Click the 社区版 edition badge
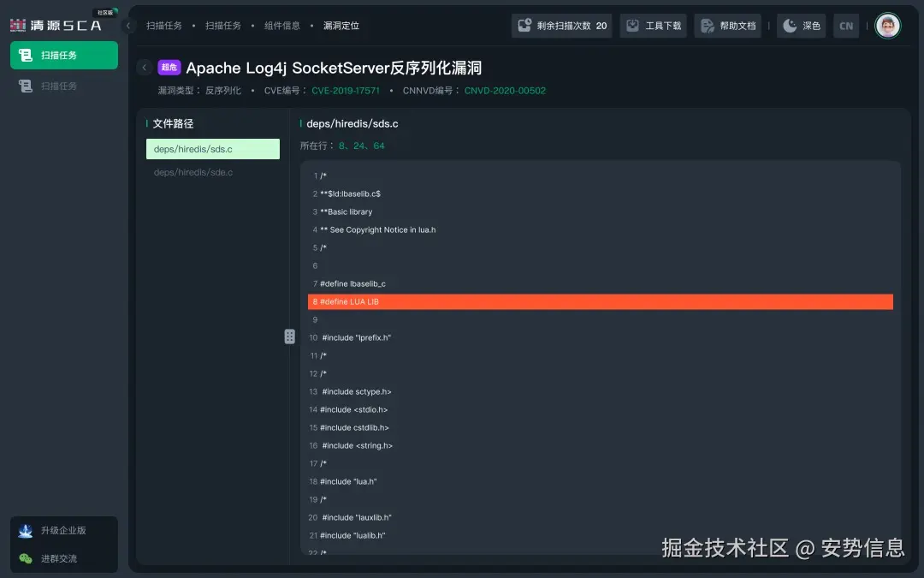924x578 pixels. pyautogui.click(x=105, y=12)
